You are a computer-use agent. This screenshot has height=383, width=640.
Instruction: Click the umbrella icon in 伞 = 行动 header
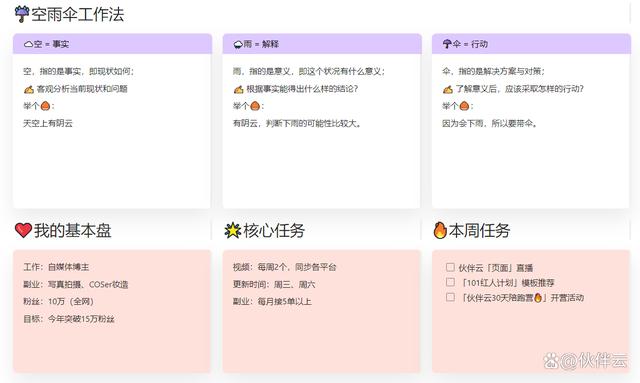[x=447, y=44]
